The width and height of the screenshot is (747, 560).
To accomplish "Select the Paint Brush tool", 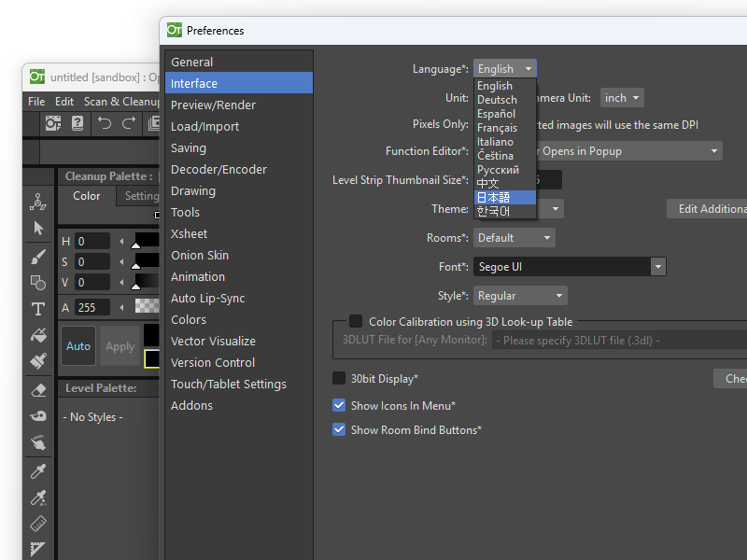I will pyautogui.click(x=38, y=361).
